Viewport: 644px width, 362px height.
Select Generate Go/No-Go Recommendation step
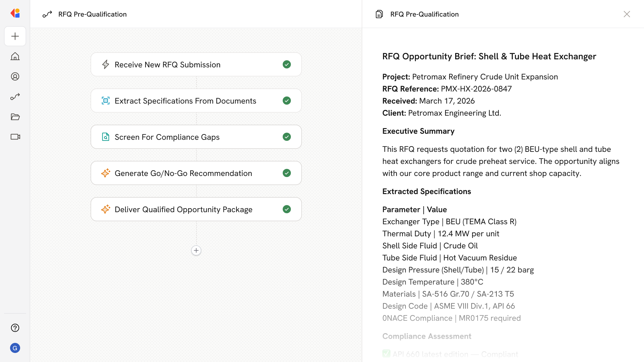coord(183,173)
